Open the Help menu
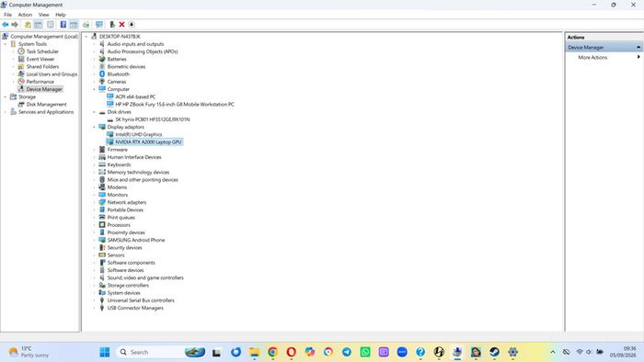This screenshot has width=644, height=362. [61, 15]
